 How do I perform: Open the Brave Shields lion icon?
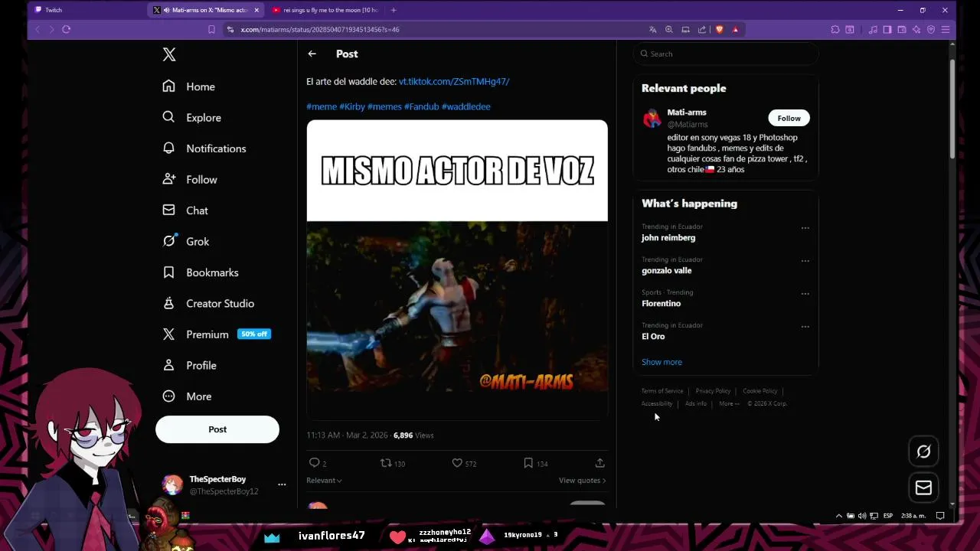point(719,29)
